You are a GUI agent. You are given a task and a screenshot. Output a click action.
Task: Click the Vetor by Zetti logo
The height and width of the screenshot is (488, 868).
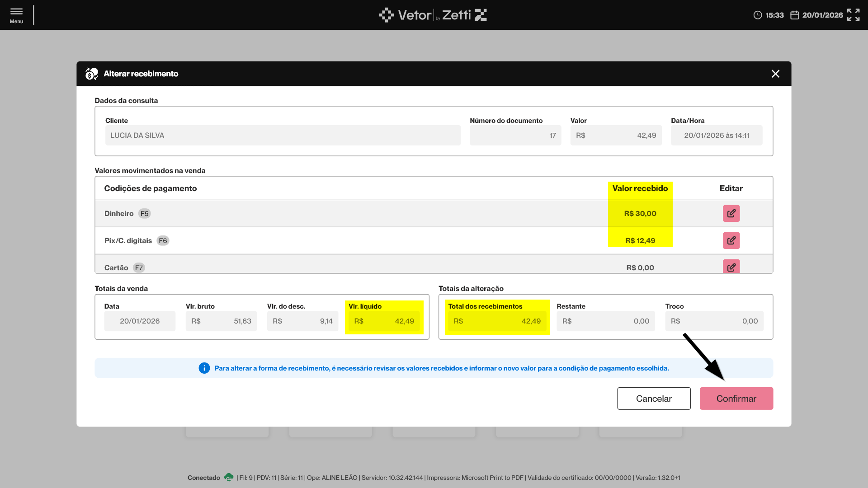point(433,15)
